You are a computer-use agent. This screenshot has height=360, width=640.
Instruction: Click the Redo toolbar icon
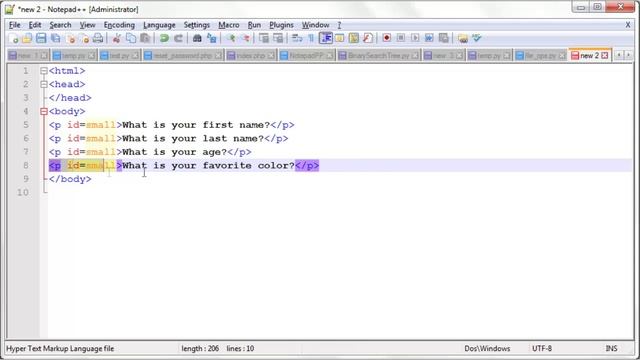178,38
